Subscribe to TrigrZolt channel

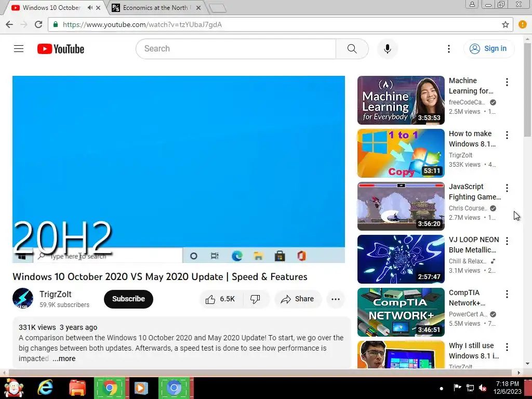tap(128, 299)
